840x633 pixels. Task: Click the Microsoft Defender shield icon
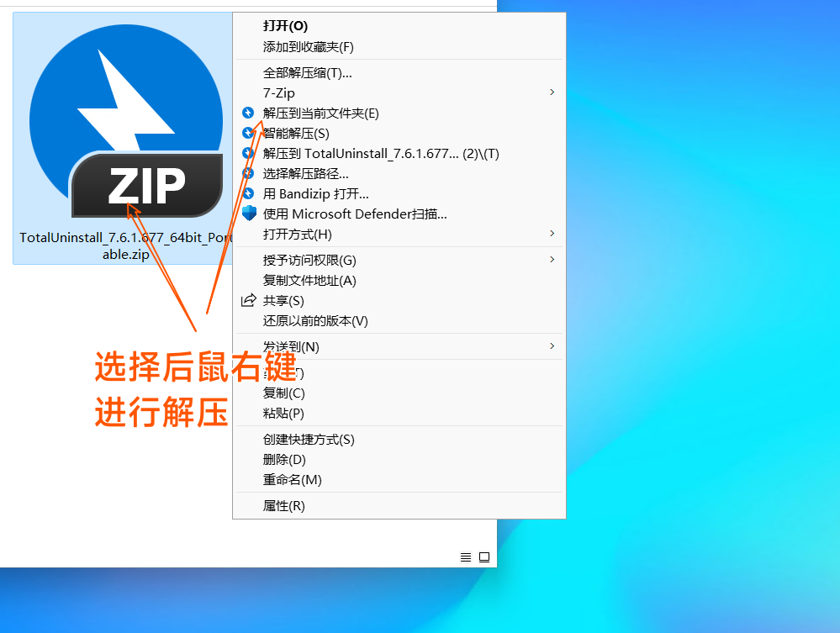coord(249,214)
